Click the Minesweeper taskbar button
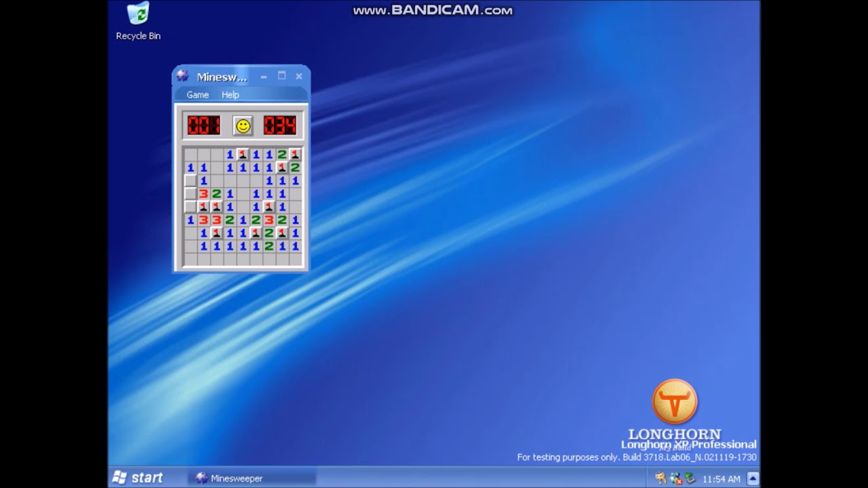Screen dimensions: 868x488 (251, 478)
